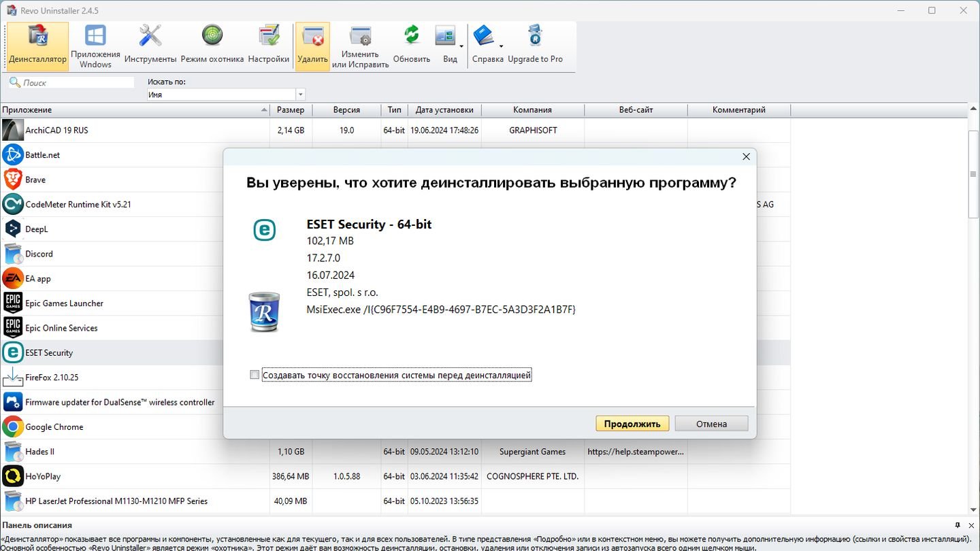The width and height of the screenshot is (980, 551).
Task: Select the ArchiCAD 19 RUS row name
Action: click(x=56, y=130)
